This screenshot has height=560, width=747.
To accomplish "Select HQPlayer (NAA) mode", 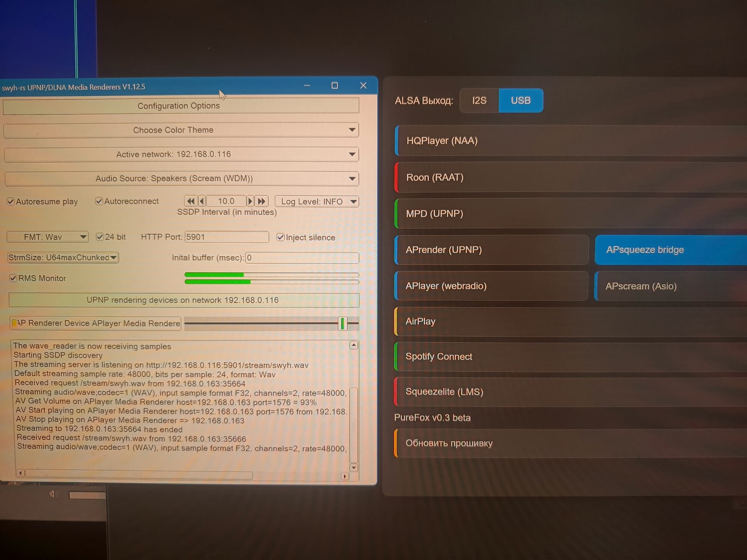I will point(571,141).
